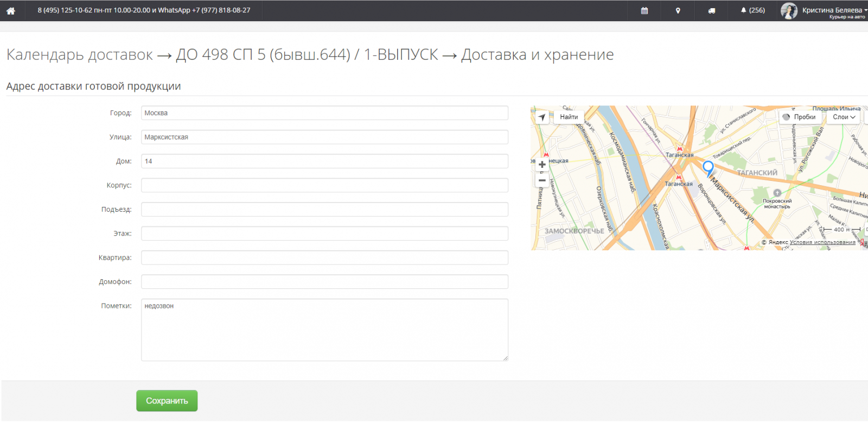The width and height of the screenshot is (868, 422).
Task: Focus the Этаж input field
Action: (x=324, y=234)
